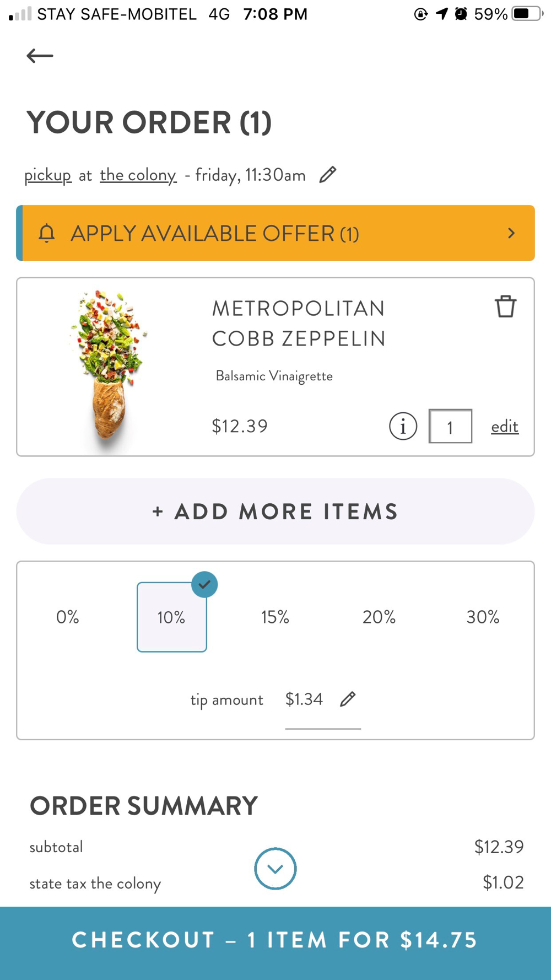
Task: Select the 0% tip option
Action: point(68,617)
